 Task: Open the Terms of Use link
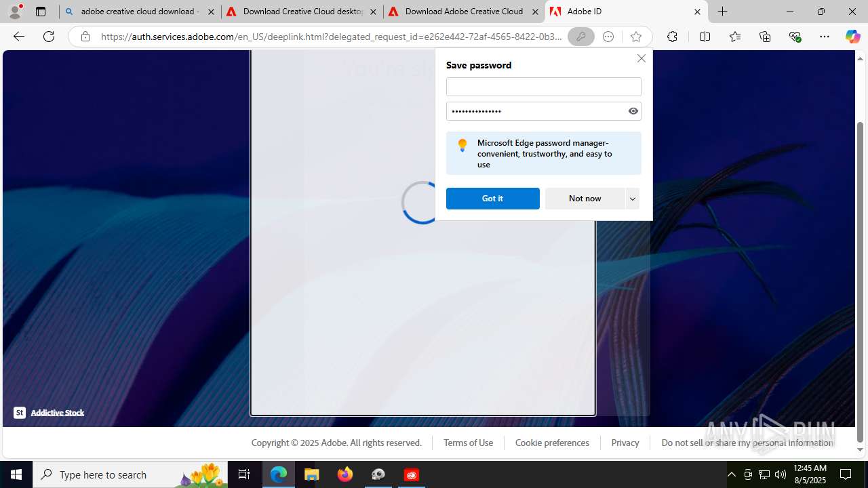468,443
